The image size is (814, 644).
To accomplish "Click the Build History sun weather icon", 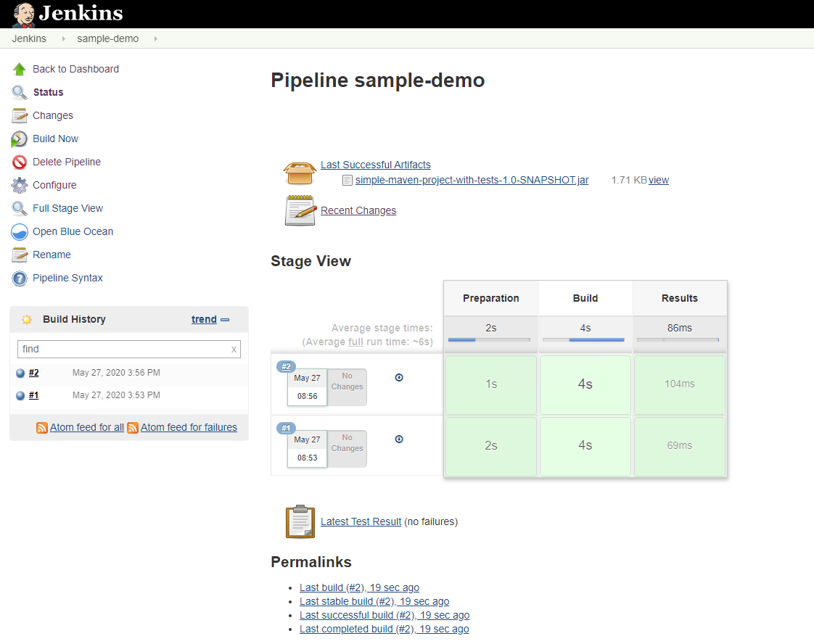I will [26, 320].
